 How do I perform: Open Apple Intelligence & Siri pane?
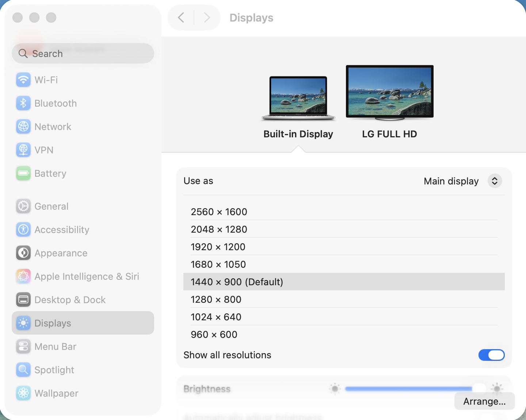click(x=83, y=276)
